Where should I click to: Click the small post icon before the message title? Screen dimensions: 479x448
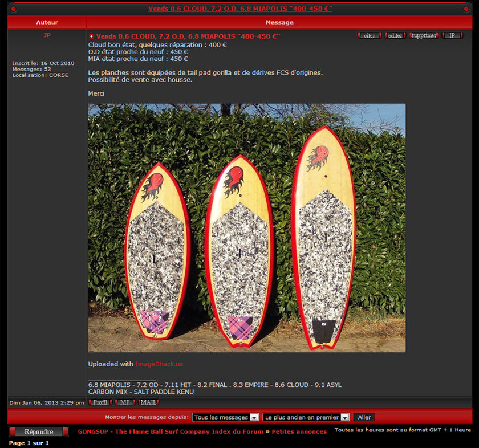(91, 36)
